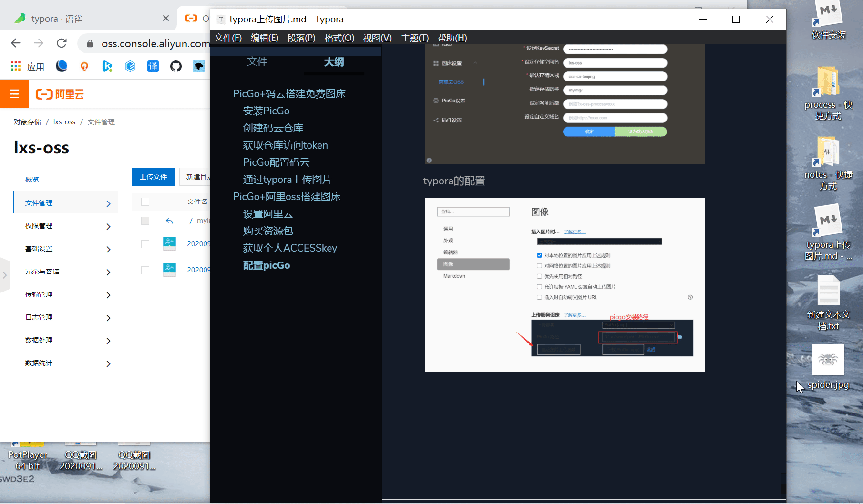Click the blue 上传文件 button
The height and width of the screenshot is (504, 863).
point(153,177)
